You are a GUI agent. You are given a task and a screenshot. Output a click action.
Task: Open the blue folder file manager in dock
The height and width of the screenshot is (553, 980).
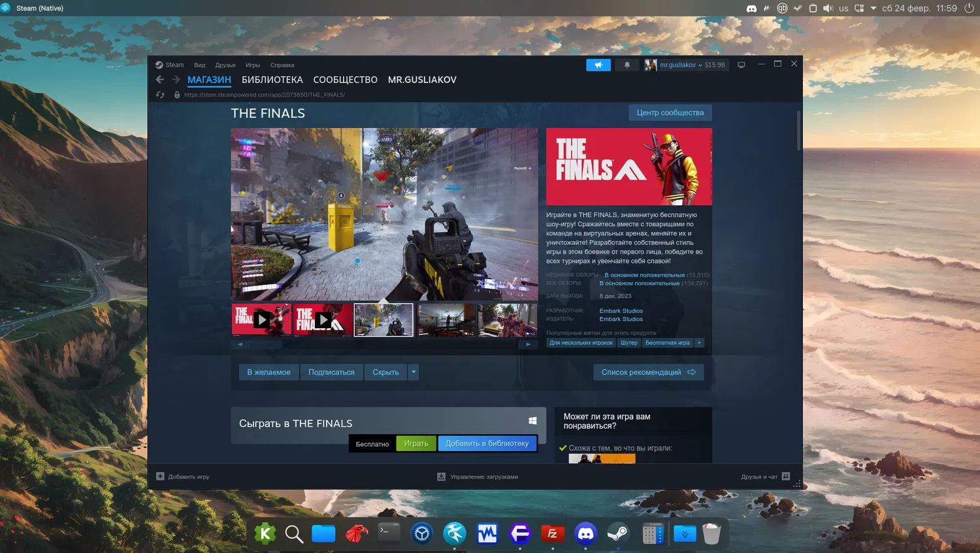[x=323, y=534]
